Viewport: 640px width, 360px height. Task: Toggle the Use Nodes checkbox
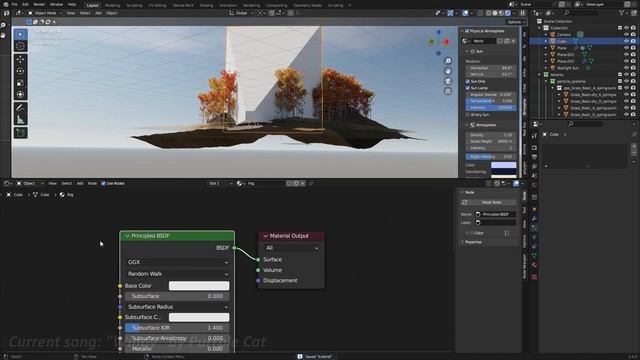pos(103,184)
